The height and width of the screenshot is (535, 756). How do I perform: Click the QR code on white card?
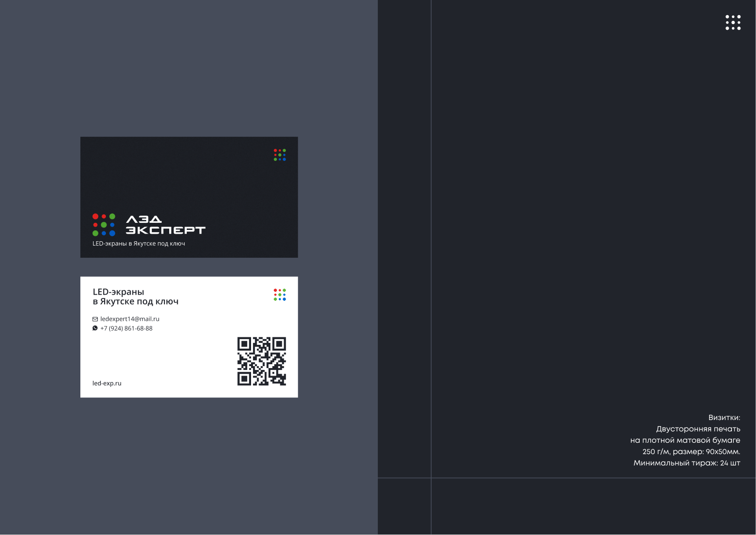pyautogui.click(x=261, y=361)
